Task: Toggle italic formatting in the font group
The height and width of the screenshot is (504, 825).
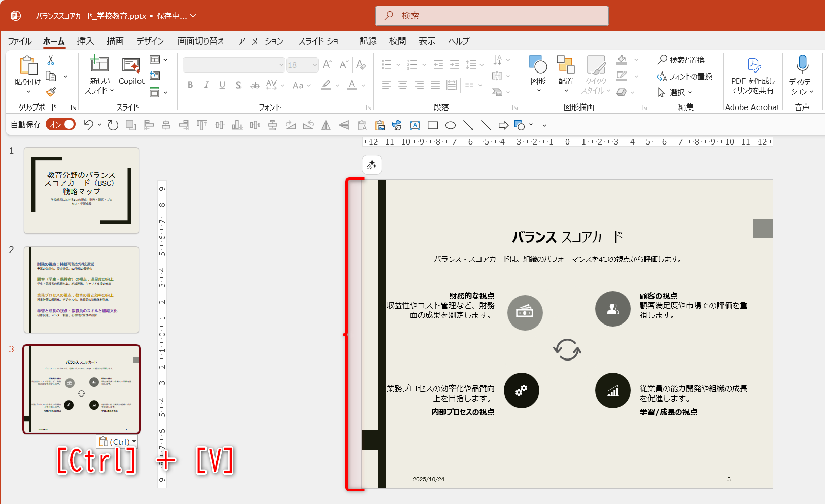Action: (206, 85)
